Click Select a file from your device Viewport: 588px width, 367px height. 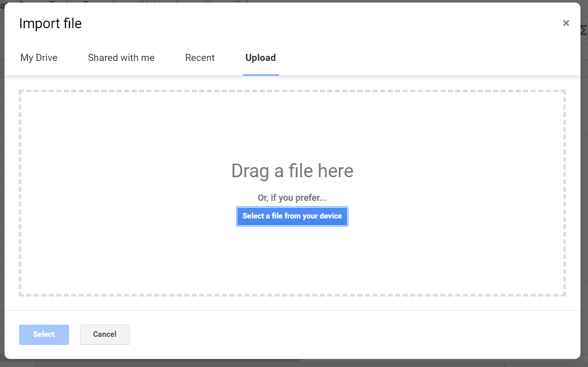point(292,216)
